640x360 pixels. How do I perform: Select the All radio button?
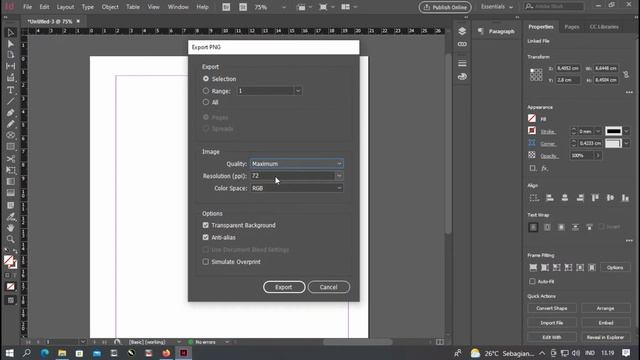[206, 102]
